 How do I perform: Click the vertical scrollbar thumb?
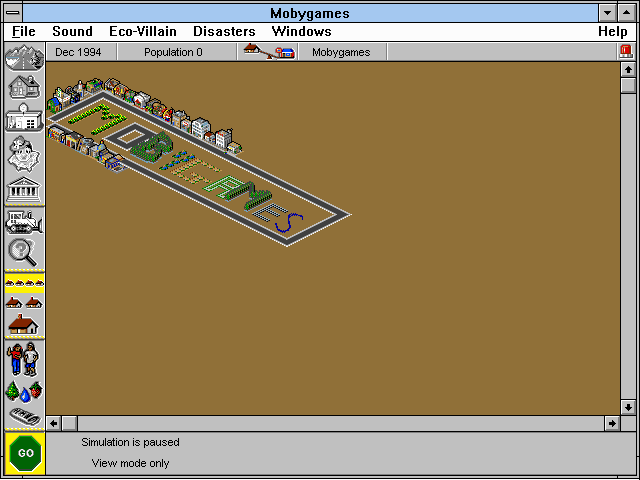click(628, 85)
